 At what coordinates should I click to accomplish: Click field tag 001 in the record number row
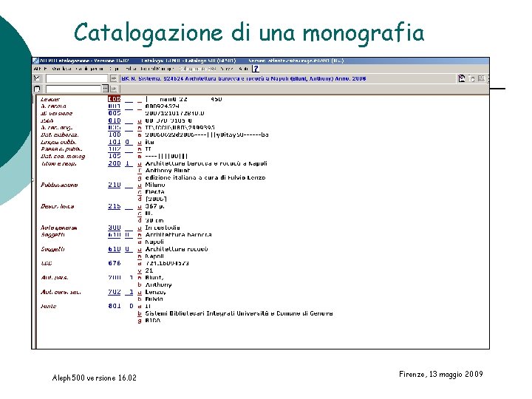(115, 106)
